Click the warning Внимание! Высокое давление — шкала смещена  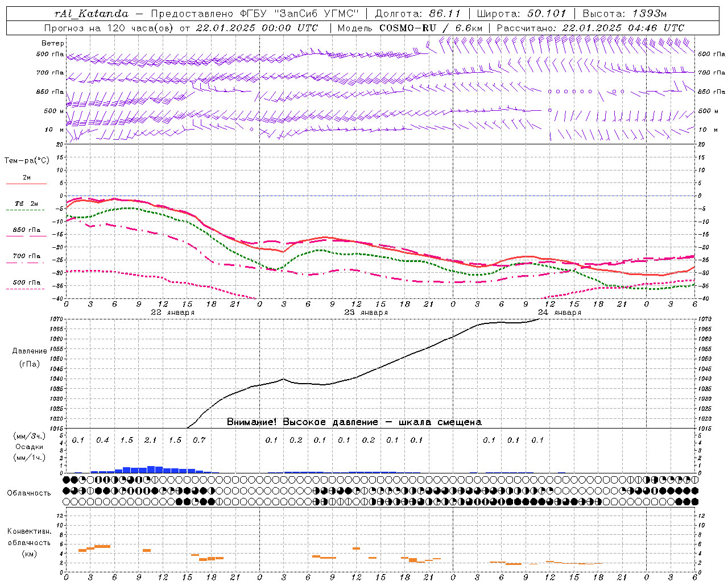click(x=354, y=422)
